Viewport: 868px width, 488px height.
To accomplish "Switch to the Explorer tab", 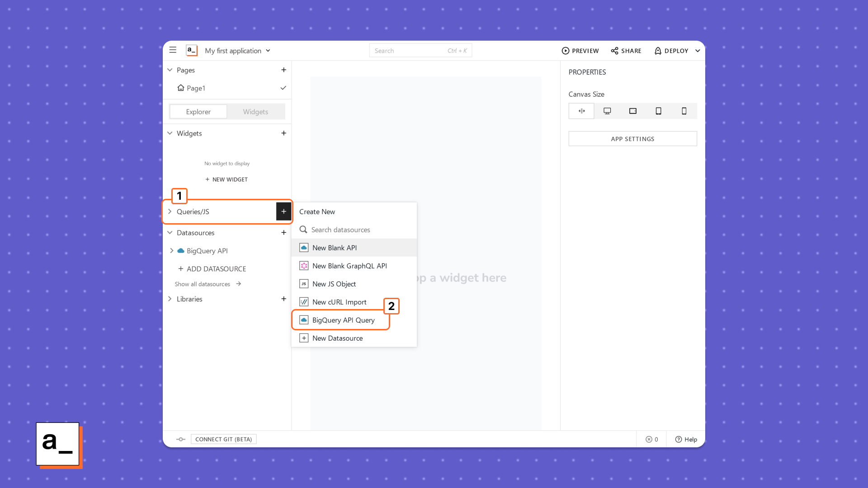I will click(x=198, y=112).
